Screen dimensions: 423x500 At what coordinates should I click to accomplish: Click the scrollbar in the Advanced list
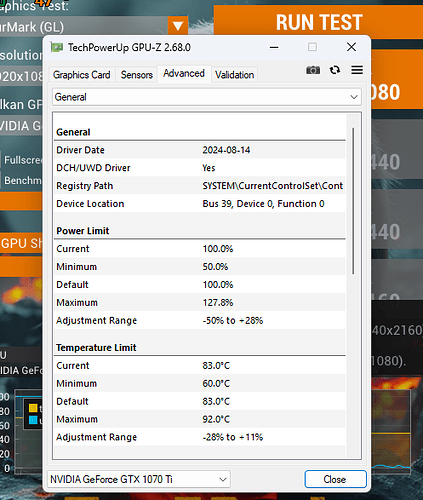click(353, 201)
